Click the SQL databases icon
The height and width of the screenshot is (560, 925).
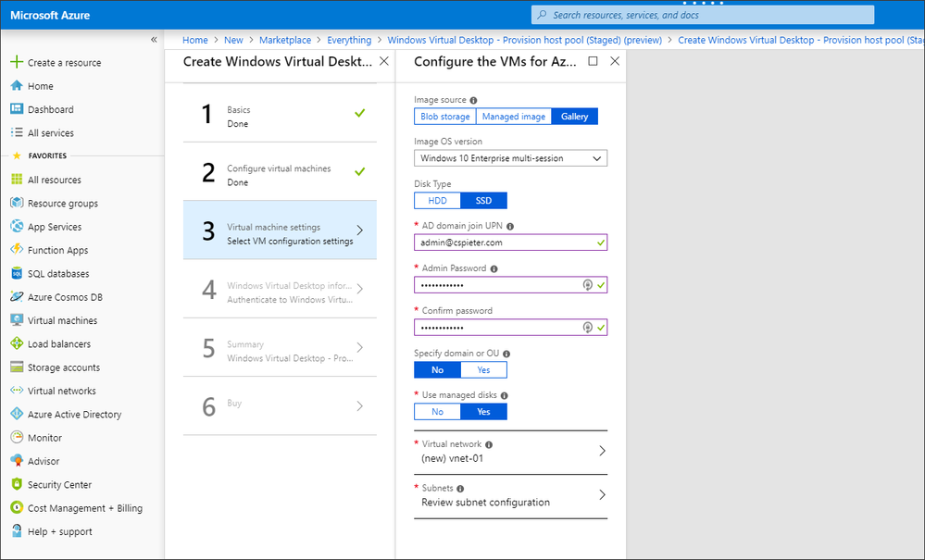point(17,273)
